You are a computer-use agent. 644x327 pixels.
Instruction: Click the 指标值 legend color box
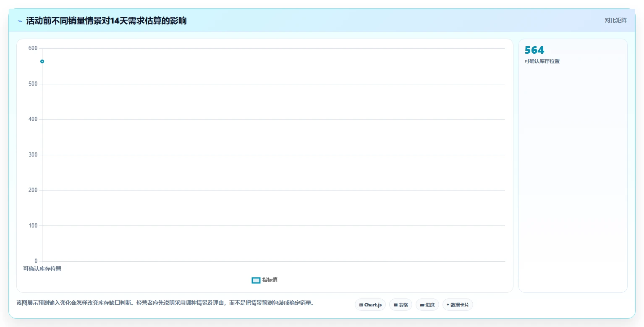(256, 280)
